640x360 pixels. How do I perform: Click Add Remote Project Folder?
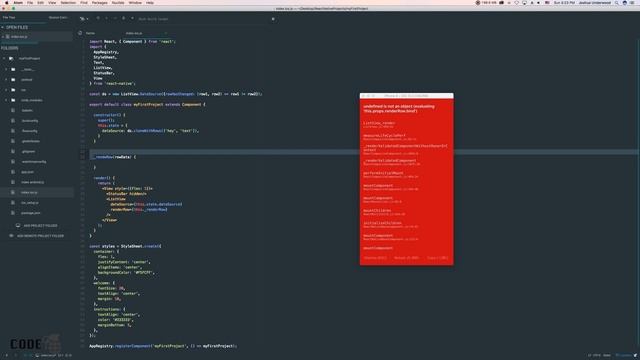tap(37, 236)
